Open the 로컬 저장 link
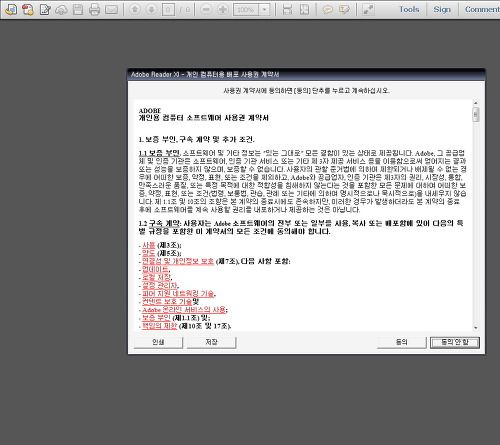The height and width of the screenshot is (445, 500). [156, 277]
